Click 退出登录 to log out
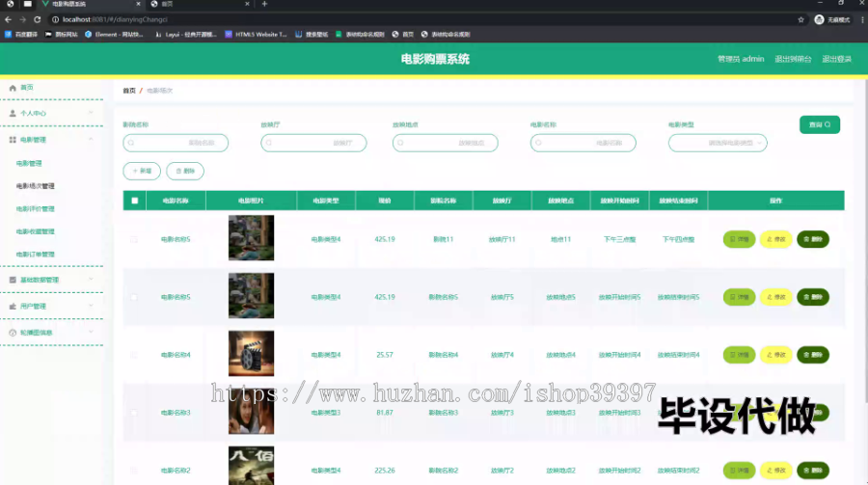The image size is (868, 485). [836, 59]
